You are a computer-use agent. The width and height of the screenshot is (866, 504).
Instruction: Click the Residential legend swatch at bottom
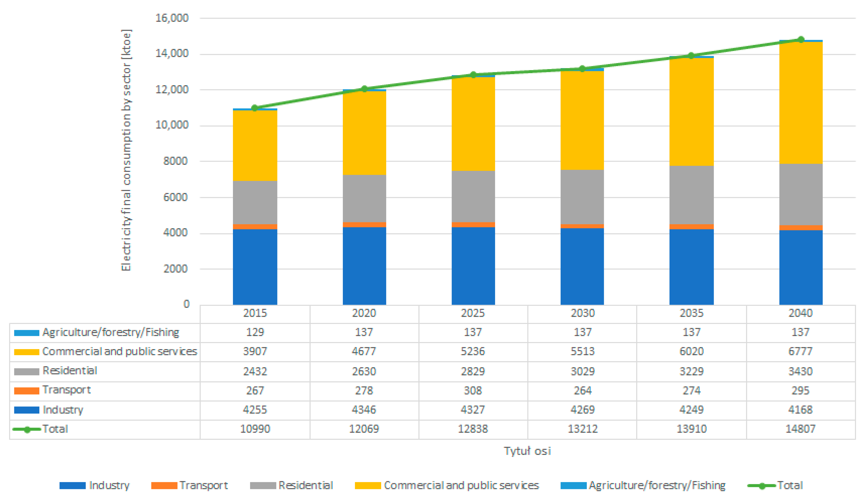(263, 485)
